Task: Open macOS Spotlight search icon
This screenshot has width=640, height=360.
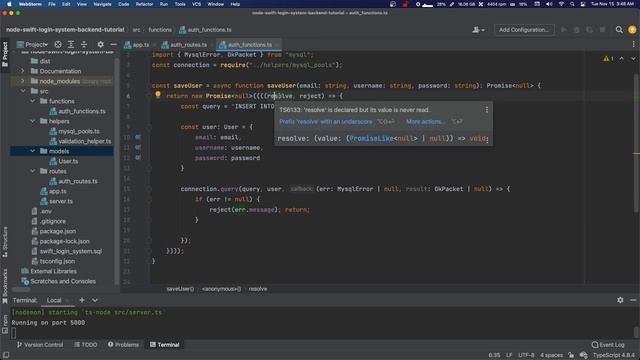Action: point(572,4)
